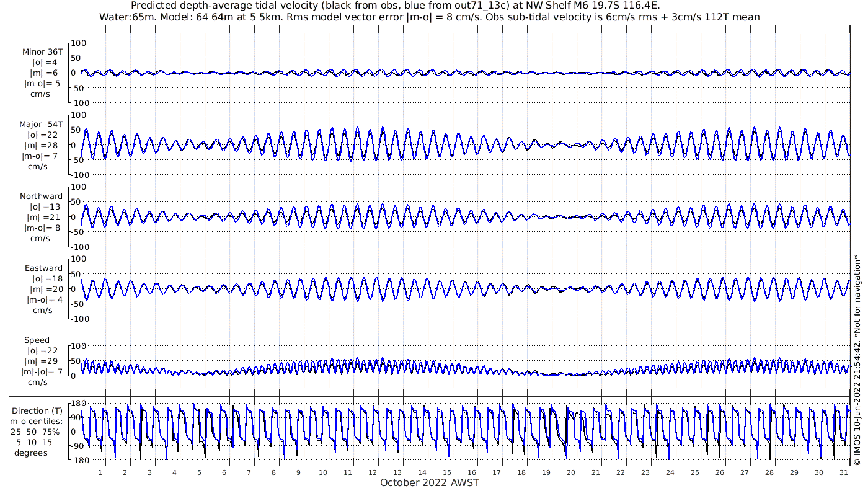Click '|o| =13' in the Northward panel
This screenshot has height=496, width=868.
coord(45,207)
